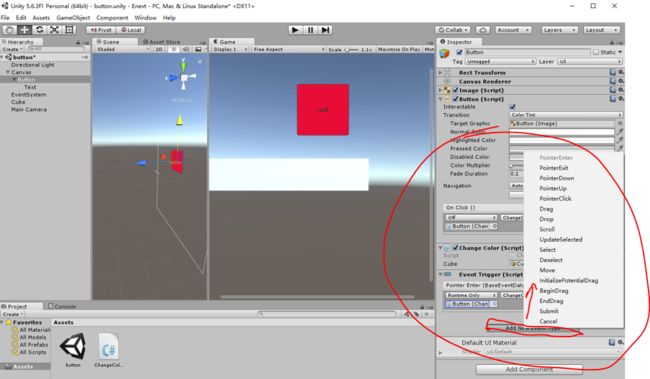Click the scene orientation gizmo

(x=183, y=77)
